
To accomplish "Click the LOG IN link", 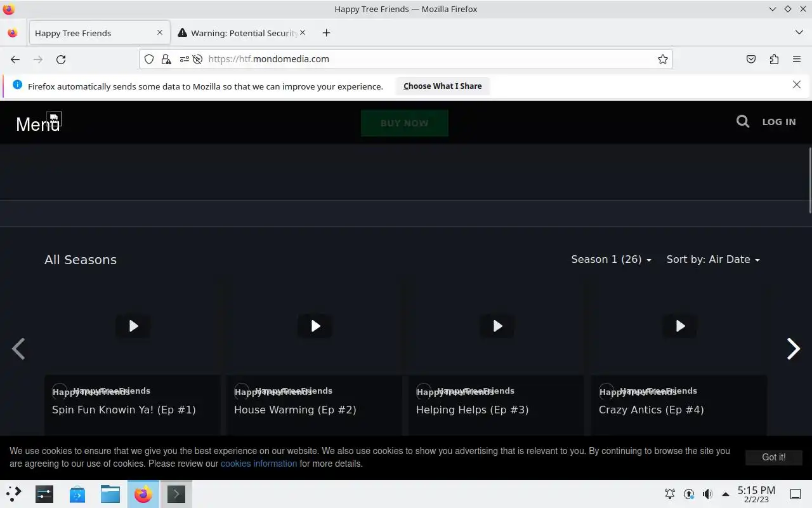I will tap(778, 122).
